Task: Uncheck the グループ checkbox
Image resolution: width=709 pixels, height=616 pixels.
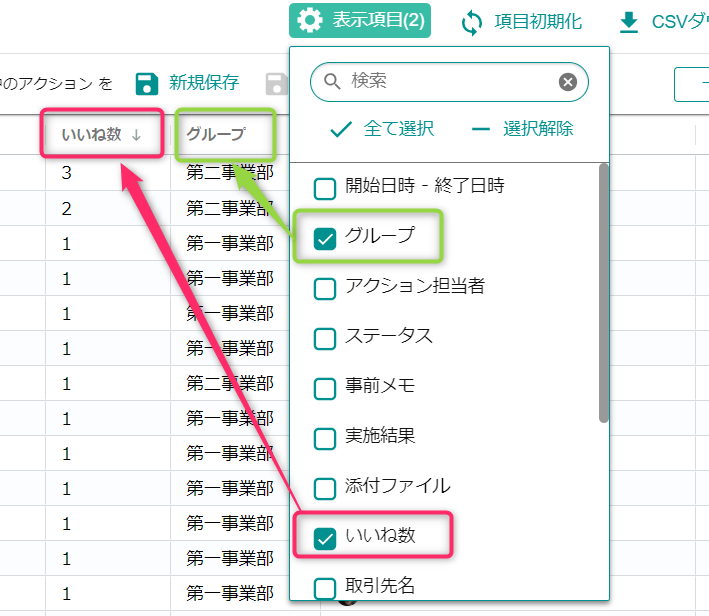Action: (325, 238)
